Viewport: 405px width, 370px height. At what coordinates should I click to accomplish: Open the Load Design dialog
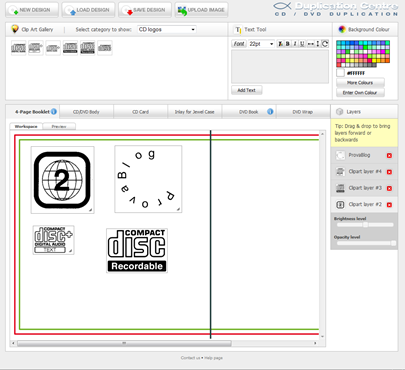tap(88, 10)
